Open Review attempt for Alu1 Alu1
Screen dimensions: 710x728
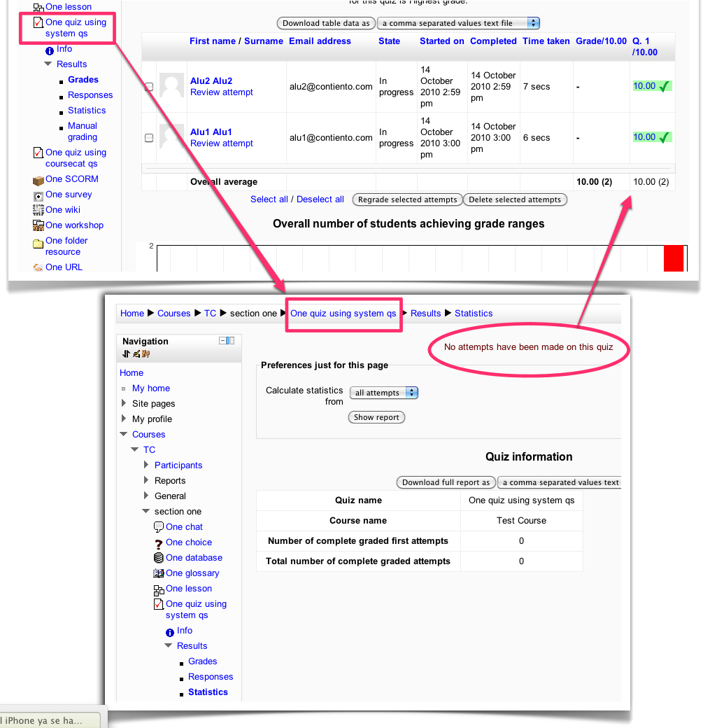pos(221,143)
